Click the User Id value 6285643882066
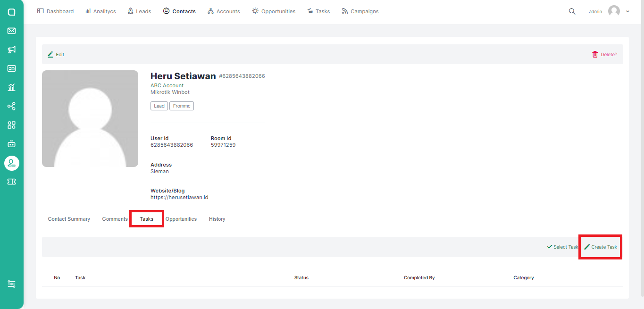The image size is (644, 309). click(x=172, y=145)
